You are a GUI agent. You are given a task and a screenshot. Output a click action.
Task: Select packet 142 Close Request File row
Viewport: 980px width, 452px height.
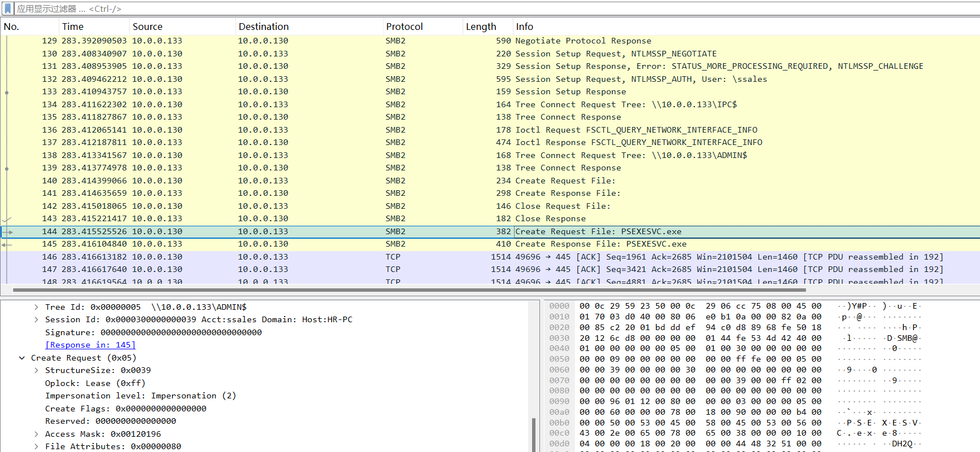[490, 206]
